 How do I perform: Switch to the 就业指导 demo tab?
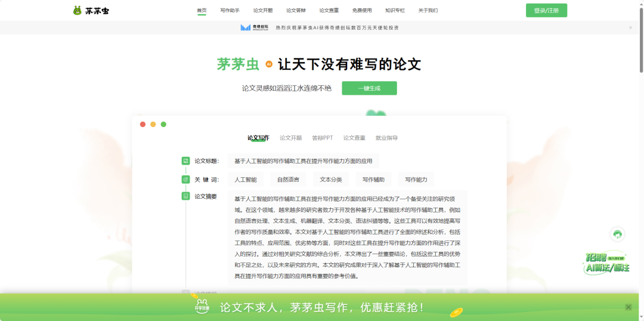pyautogui.click(x=386, y=138)
